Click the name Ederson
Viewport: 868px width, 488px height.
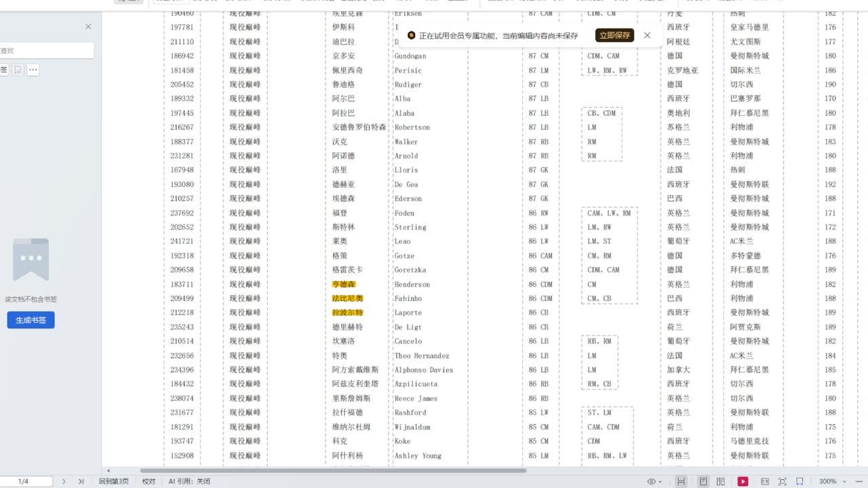408,199
